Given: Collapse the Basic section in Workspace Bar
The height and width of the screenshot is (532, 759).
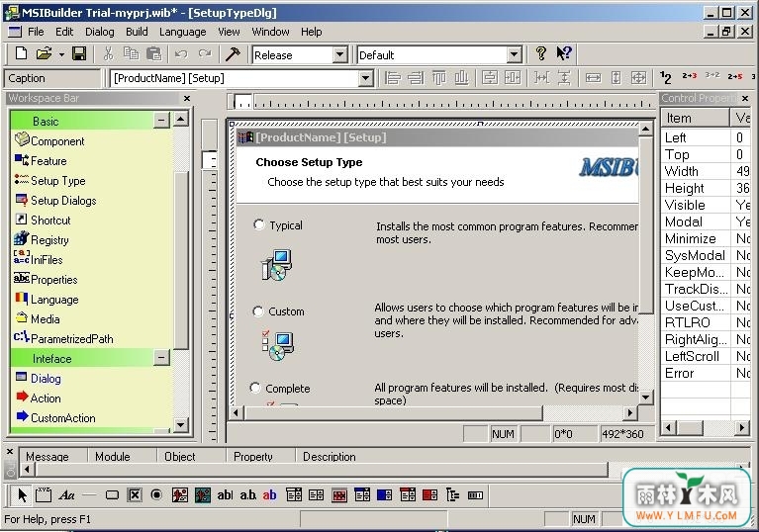Looking at the screenshot, I should [161, 120].
